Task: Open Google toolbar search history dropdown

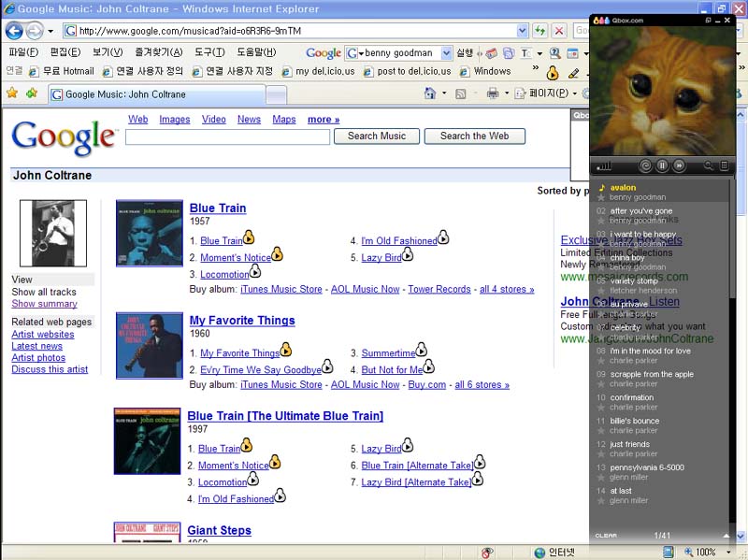Action: click(x=446, y=53)
